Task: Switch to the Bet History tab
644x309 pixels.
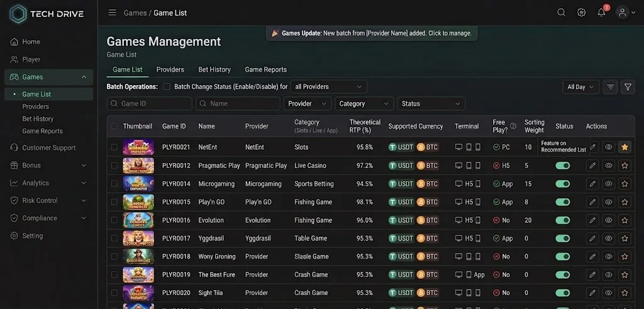Action: [x=214, y=69]
